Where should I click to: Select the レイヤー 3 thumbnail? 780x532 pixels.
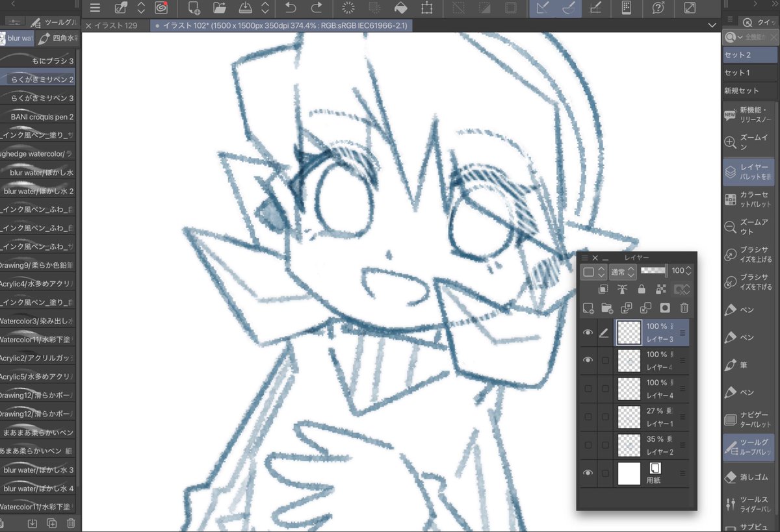coord(629,333)
